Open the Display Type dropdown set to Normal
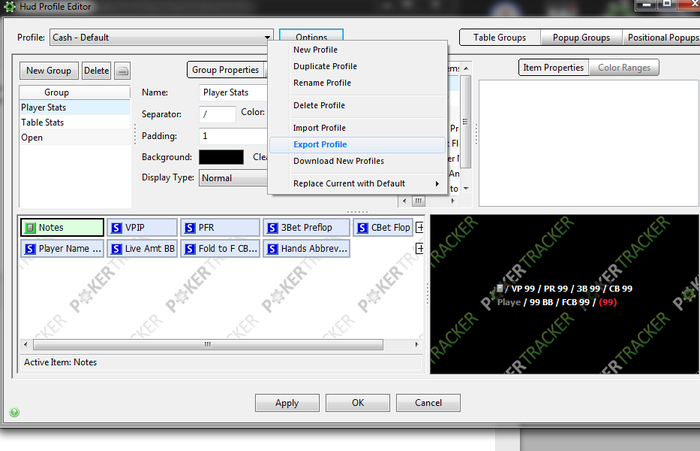Image resolution: width=700 pixels, height=451 pixels. click(233, 178)
